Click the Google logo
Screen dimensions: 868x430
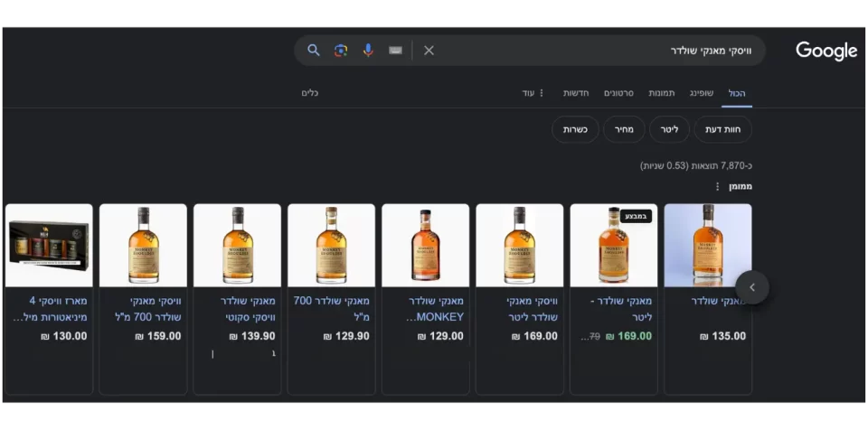826,51
